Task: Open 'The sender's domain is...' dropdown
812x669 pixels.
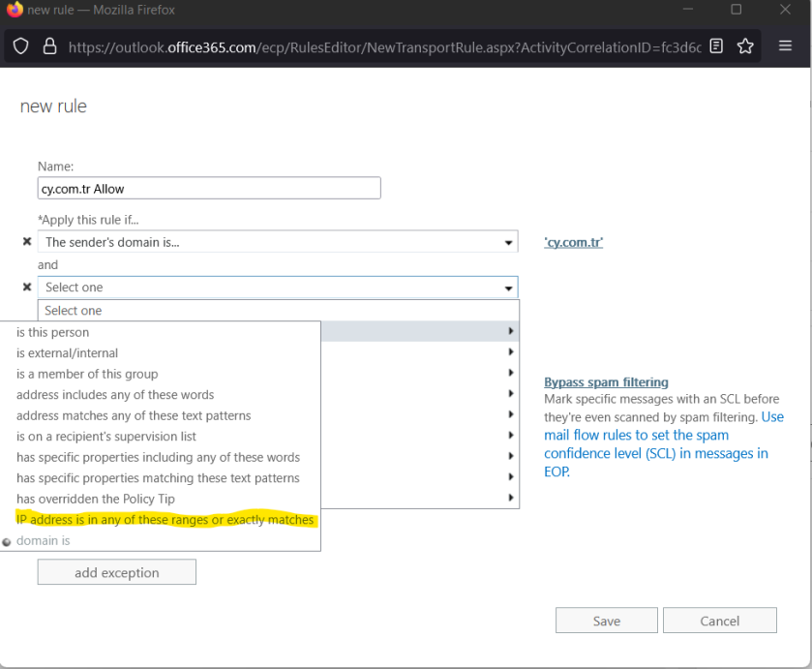Action: click(278, 242)
